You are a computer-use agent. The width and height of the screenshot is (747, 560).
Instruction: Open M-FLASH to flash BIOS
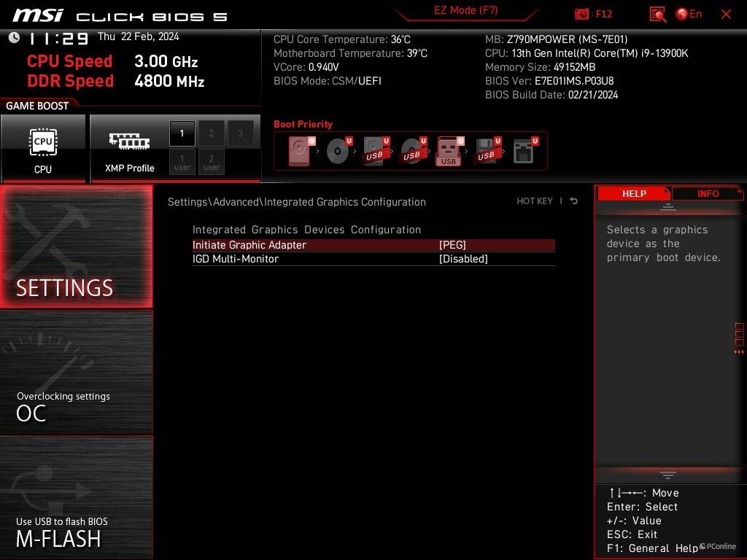tap(76, 497)
